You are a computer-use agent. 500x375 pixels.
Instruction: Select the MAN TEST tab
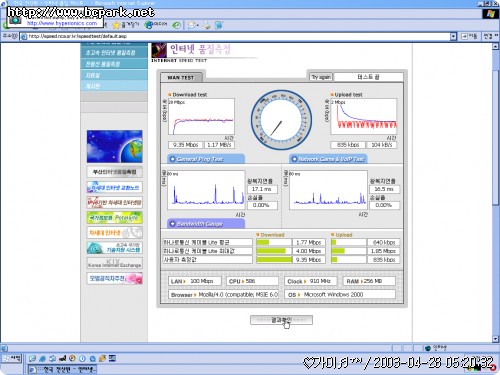point(181,77)
